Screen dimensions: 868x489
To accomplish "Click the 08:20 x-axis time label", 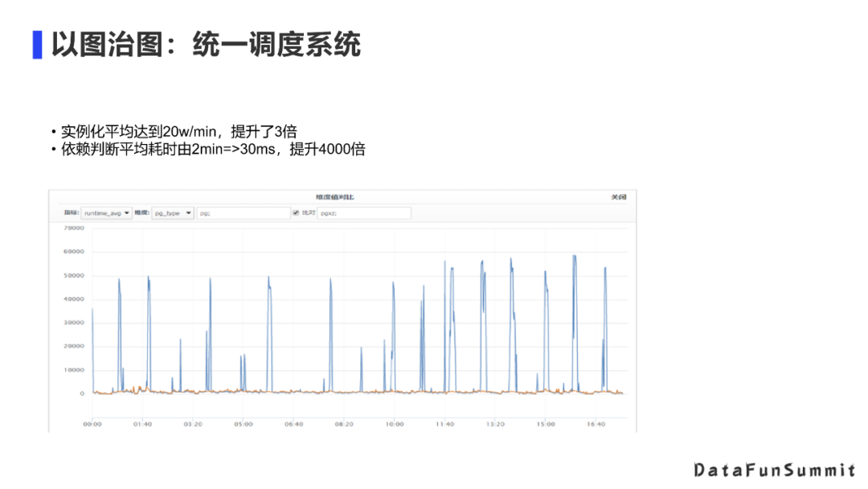I will tap(344, 424).
